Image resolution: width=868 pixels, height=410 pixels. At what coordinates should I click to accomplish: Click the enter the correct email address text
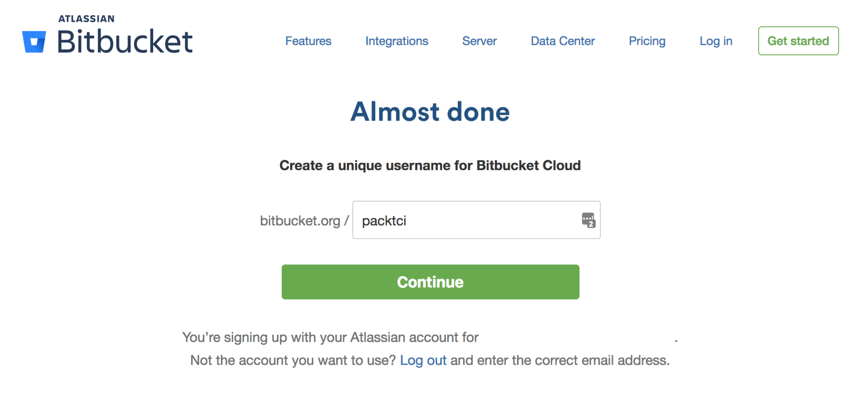coord(560,360)
